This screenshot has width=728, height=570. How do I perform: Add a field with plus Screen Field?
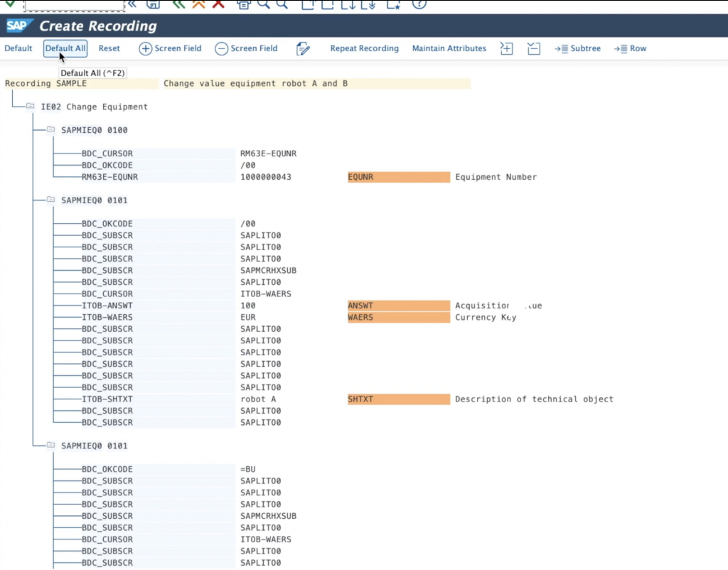tap(170, 48)
